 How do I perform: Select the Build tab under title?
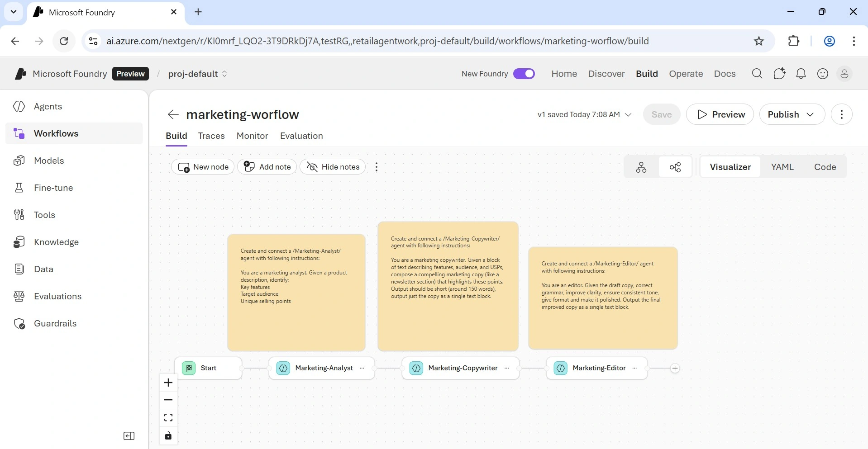pyautogui.click(x=176, y=136)
